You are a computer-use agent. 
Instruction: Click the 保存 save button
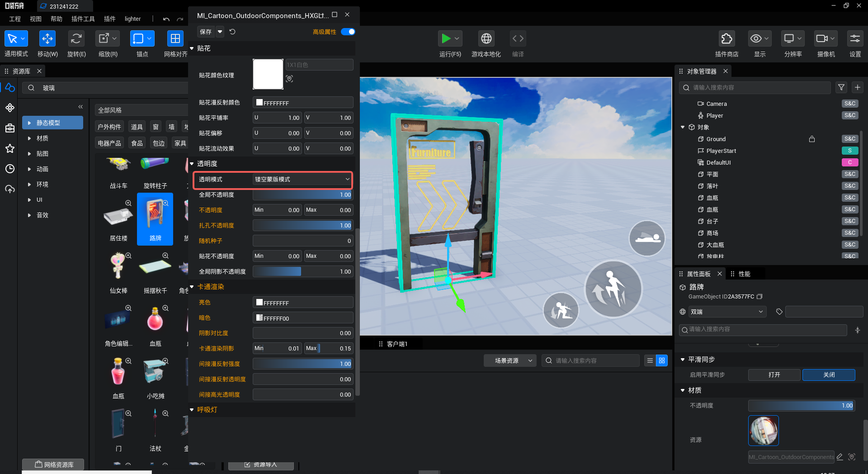(206, 32)
